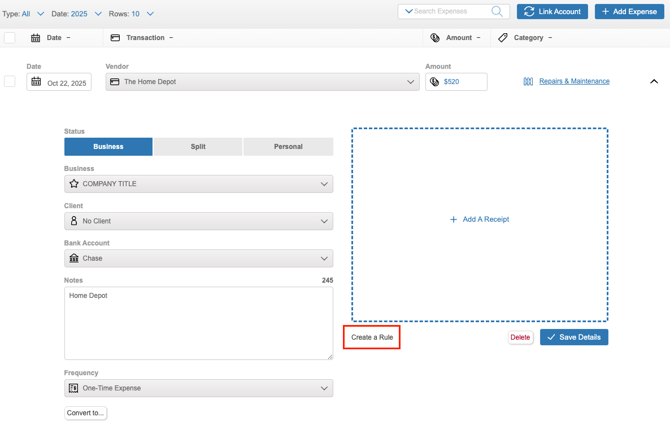Switch to the Split status tab

tap(198, 147)
